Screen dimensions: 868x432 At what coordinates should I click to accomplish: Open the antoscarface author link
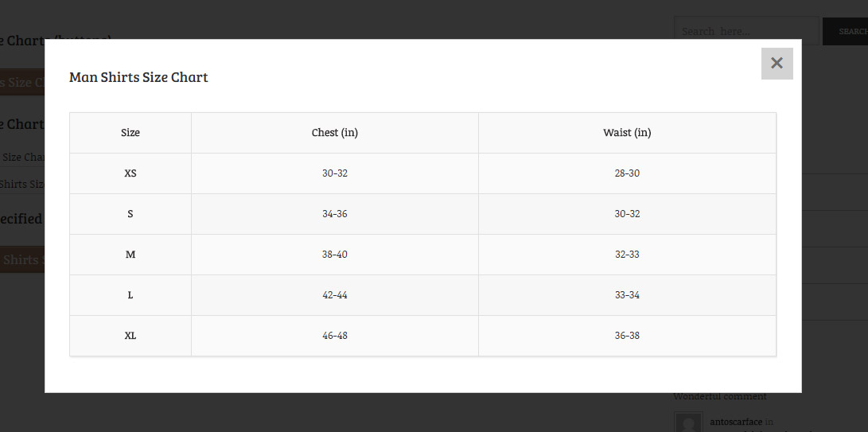tap(736, 422)
